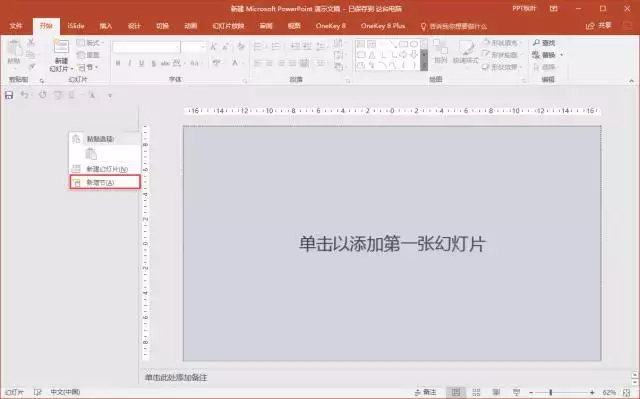Switch to the iSlide tab
This screenshot has width=640, height=399.
(x=76, y=26)
